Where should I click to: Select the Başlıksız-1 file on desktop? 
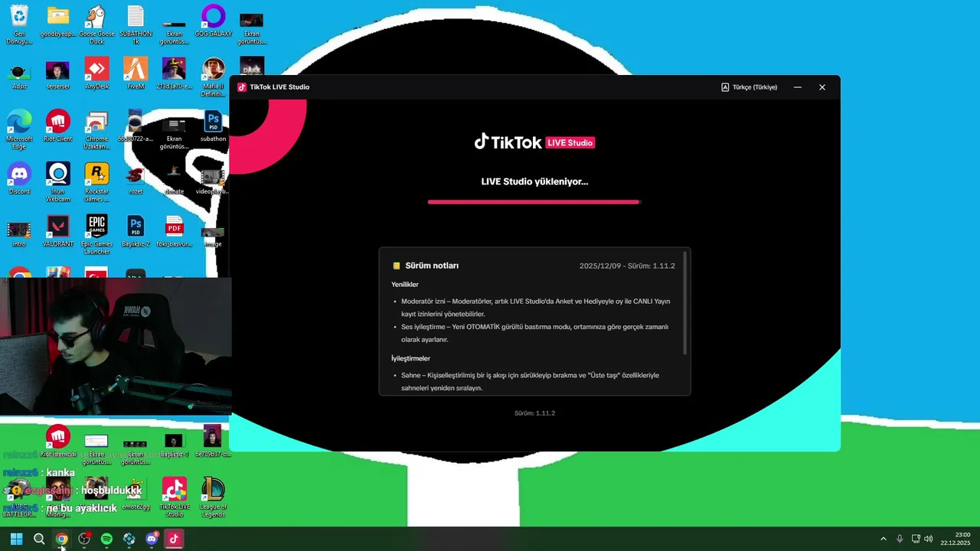point(175,445)
